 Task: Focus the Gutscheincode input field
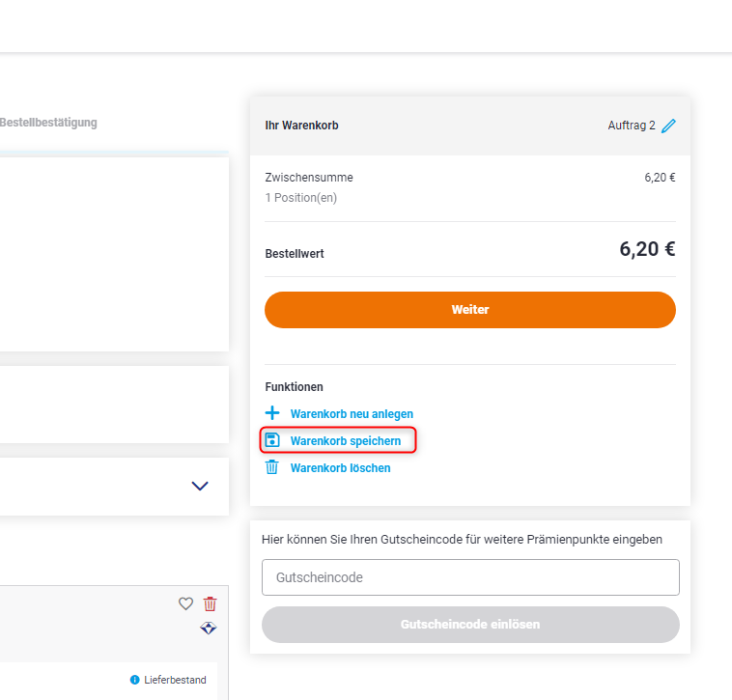click(x=470, y=577)
